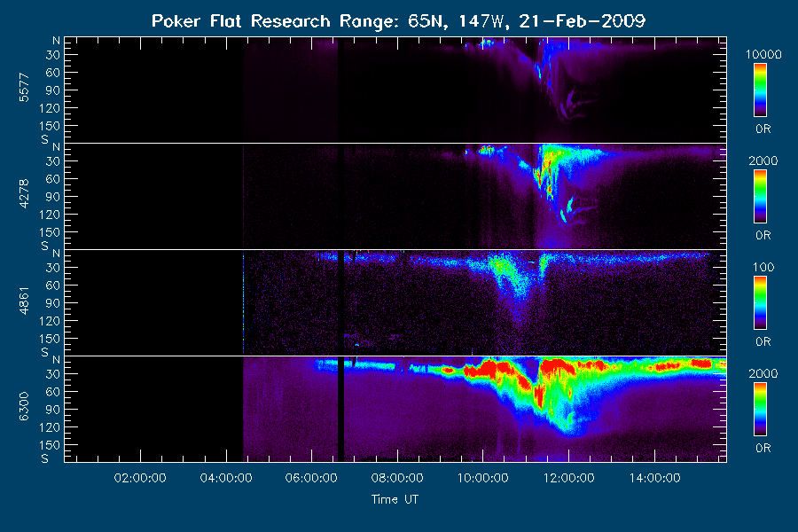This screenshot has height=532, width=798.
Task: Click the 0R label under the 5577 color bar
Action: point(763,129)
